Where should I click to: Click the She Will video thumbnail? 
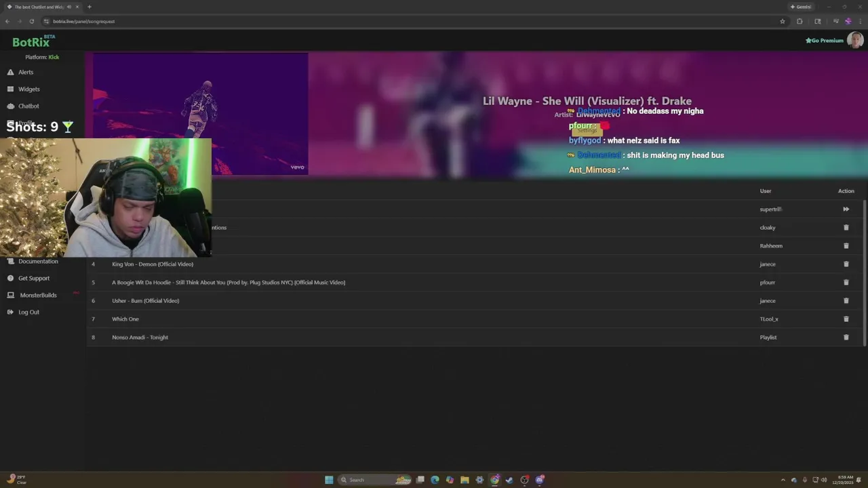(200, 114)
